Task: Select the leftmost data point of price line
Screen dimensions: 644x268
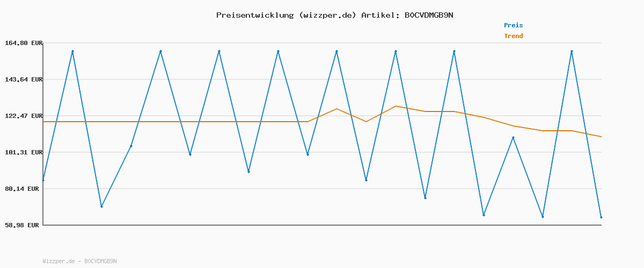Action: pyautogui.click(x=43, y=180)
